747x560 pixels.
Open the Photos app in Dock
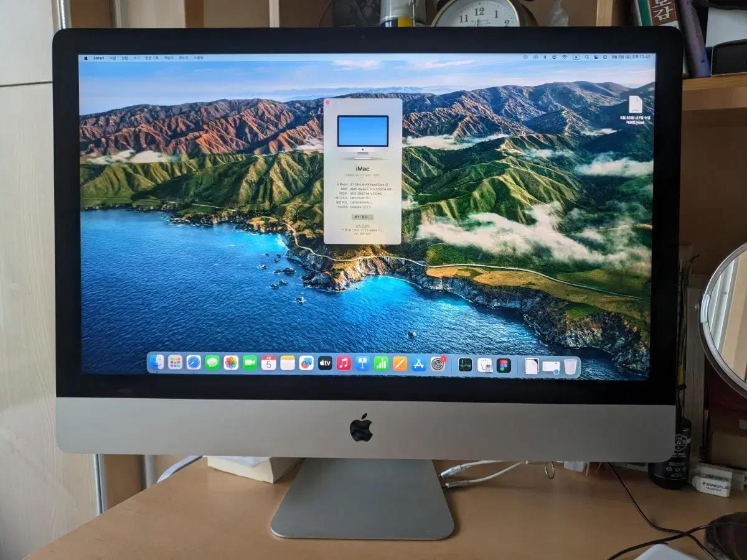click(x=231, y=362)
